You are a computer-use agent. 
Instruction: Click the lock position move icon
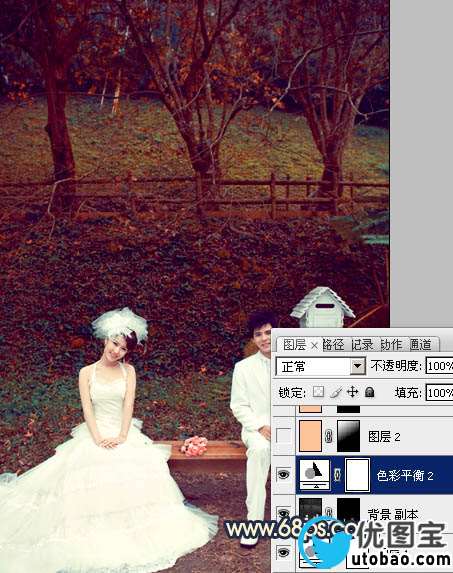(353, 392)
